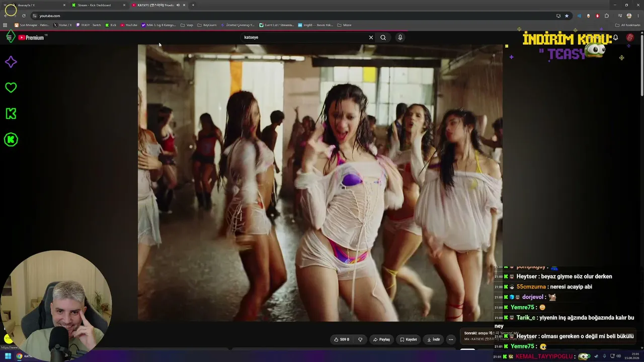The height and width of the screenshot is (362, 644).
Task: Close the KATSEYE YouTube tab
Action: click(x=184, y=5)
